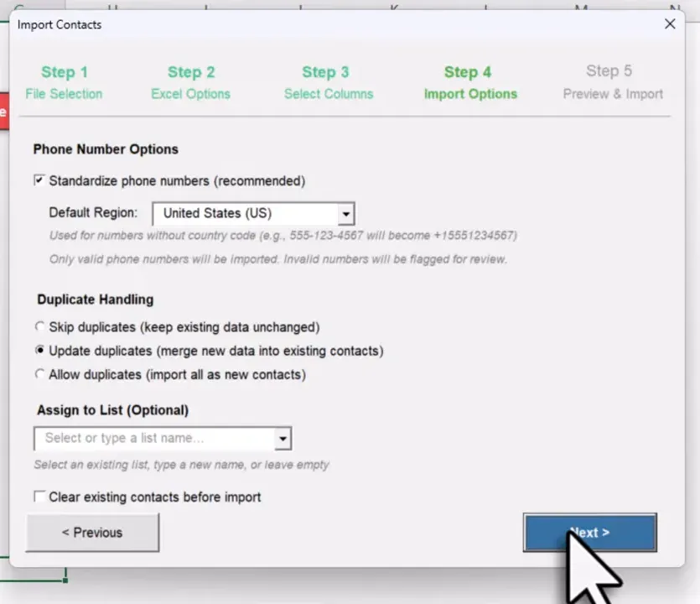Enable "Clear existing contacts before import"

[x=39, y=496]
